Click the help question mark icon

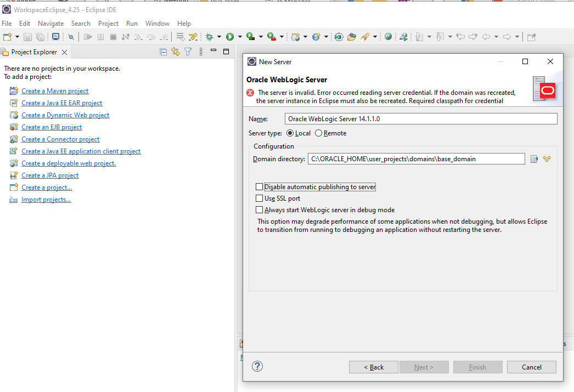point(257,366)
